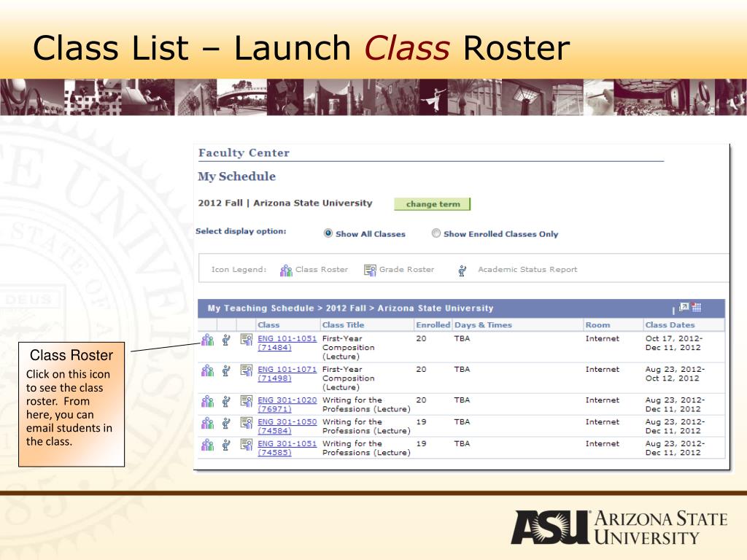The image size is (747, 560).
Task: Click Academic Status Report legend icon
Action: tap(462, 271)
